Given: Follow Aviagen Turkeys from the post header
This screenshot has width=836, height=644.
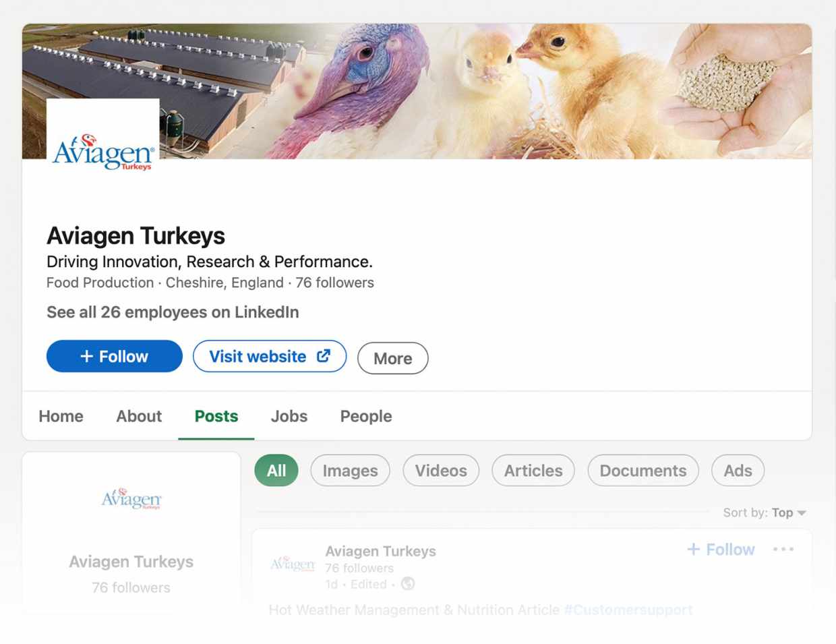Looking at the screenshot, I should pos(721,550).
